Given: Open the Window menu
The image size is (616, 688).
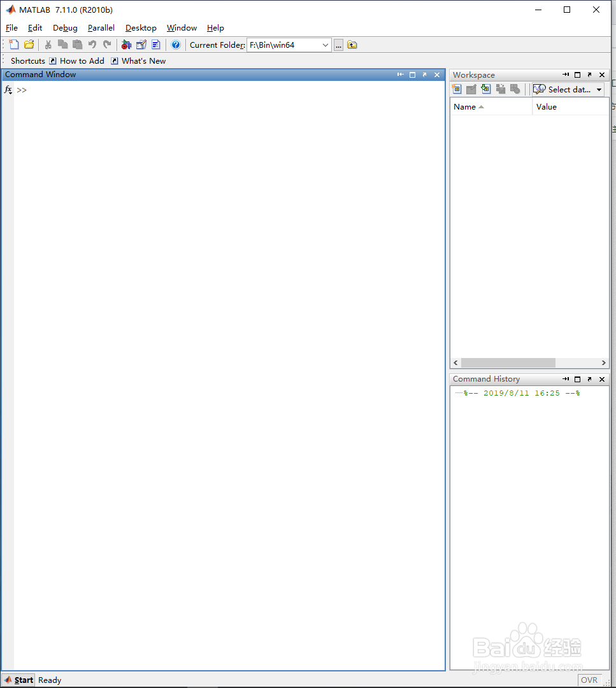Looking at the screenshot, I should (x=182, y=27).
